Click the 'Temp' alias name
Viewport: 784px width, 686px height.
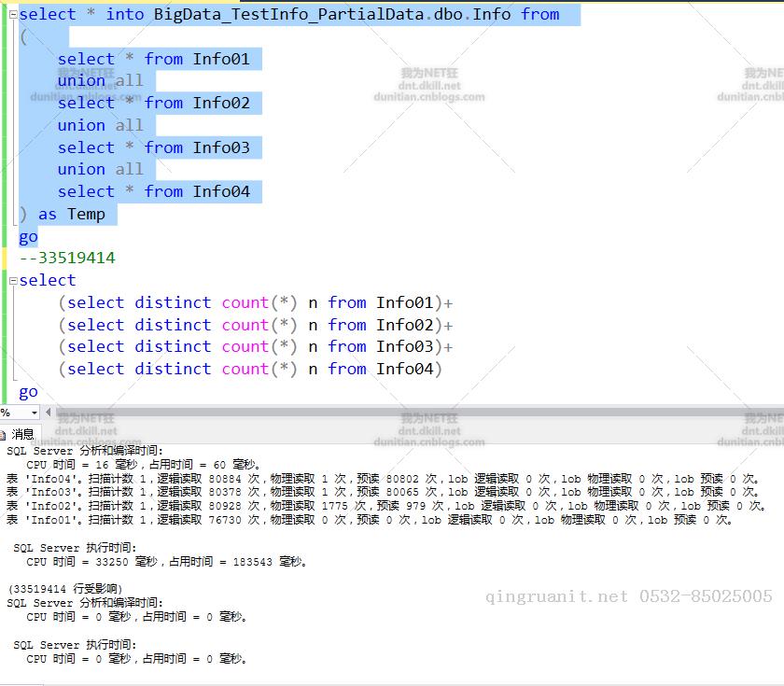86,214
